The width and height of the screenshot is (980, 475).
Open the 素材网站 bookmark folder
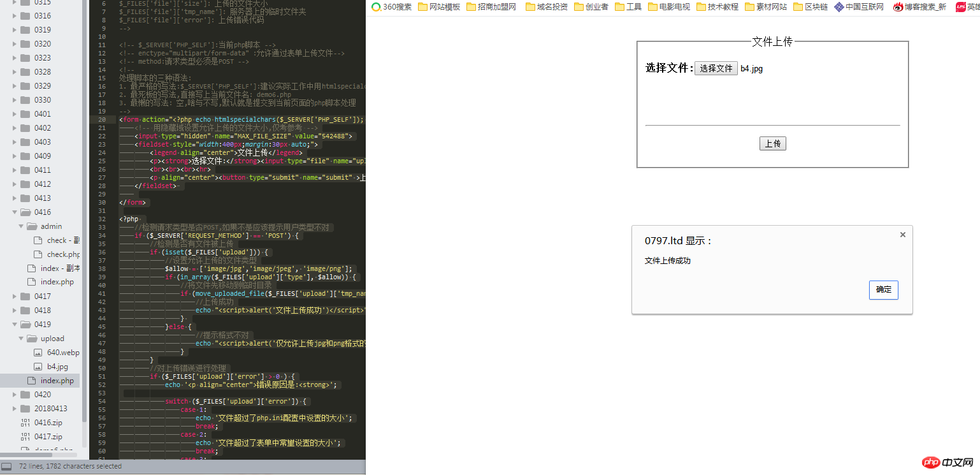(765, 7)
